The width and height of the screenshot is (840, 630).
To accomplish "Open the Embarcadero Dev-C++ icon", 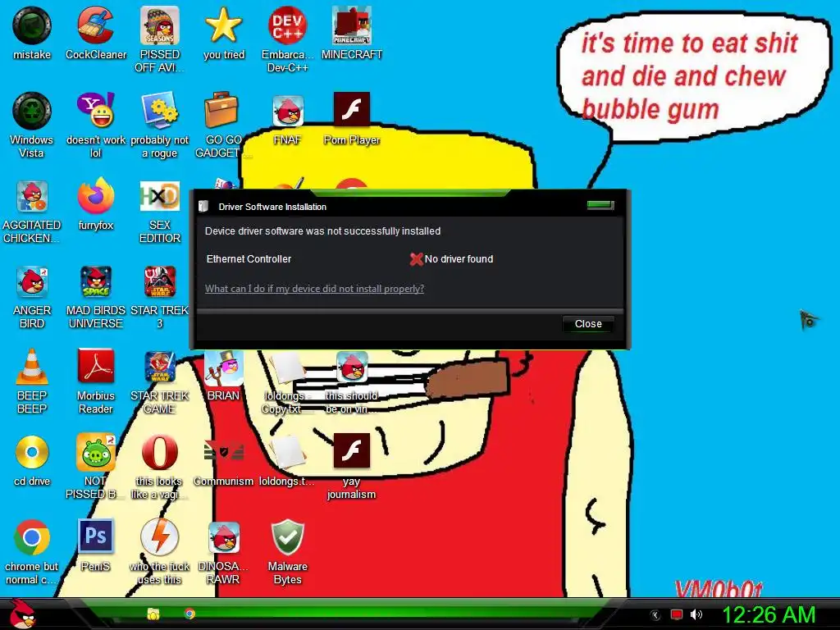I will (287, 26).
